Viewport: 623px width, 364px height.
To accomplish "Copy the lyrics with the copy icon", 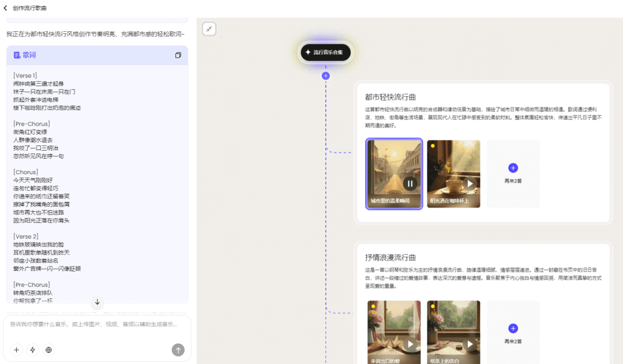I will [x=178, y=55].
